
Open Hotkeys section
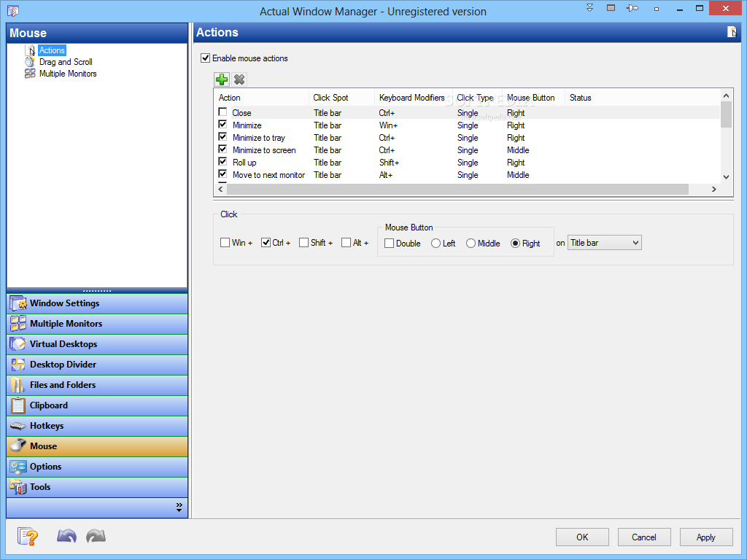pyautogui.click(x=97, y=426)
